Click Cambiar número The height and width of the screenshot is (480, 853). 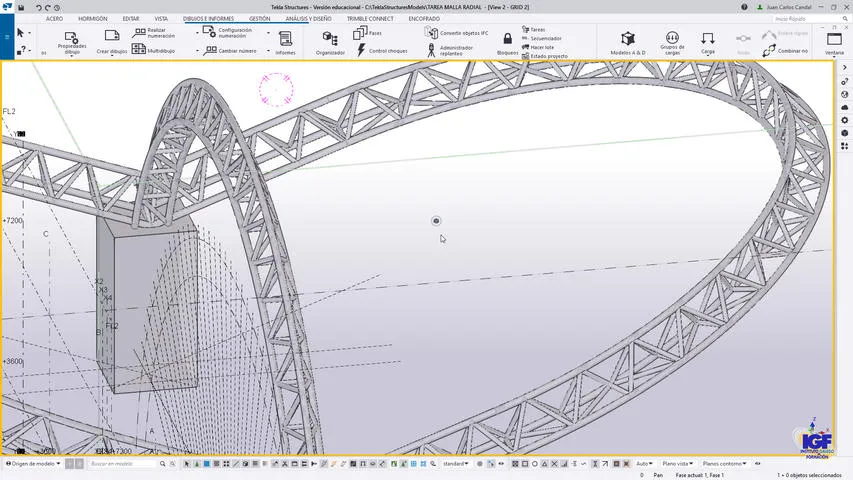click(x=230, y=51)
